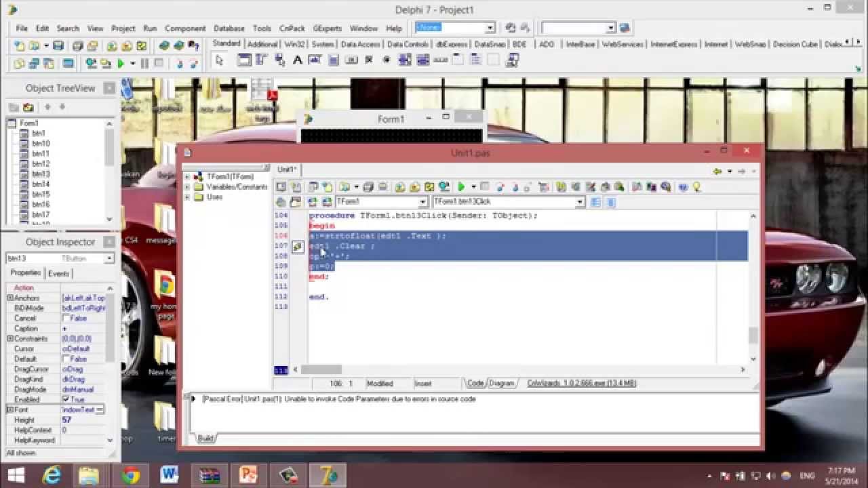The image size is (868, 488).
Task: Switch to the Diagram tab below the editor
Action: 501,383
